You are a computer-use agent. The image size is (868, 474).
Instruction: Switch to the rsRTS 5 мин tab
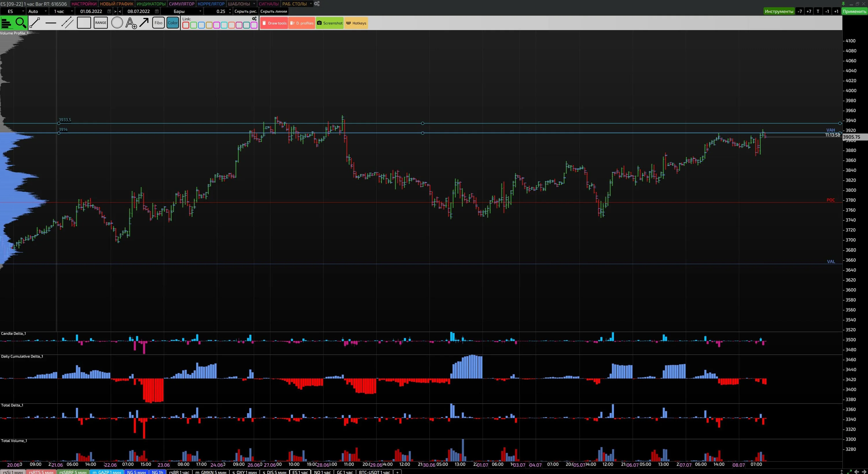[41, 472]
